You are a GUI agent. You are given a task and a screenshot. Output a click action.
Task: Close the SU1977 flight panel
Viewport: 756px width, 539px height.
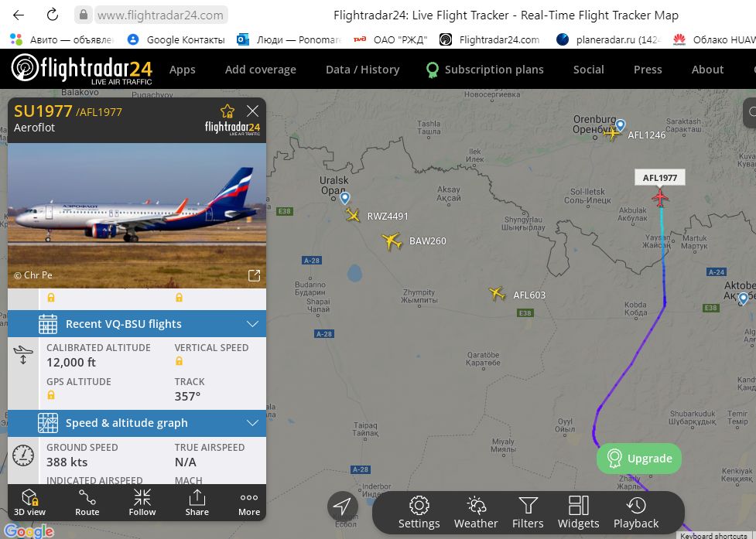tap(252, 111)
